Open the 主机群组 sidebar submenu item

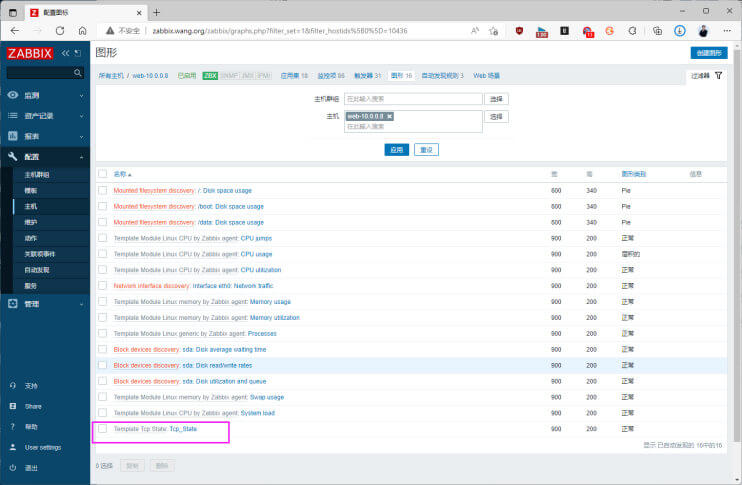pyautogui.click(x=36, y=175)
